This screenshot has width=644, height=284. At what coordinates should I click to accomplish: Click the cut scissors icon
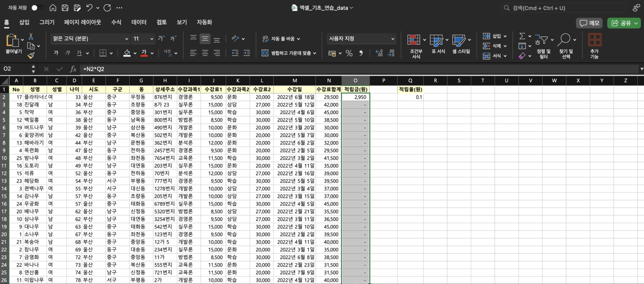(x=31, y=36)
